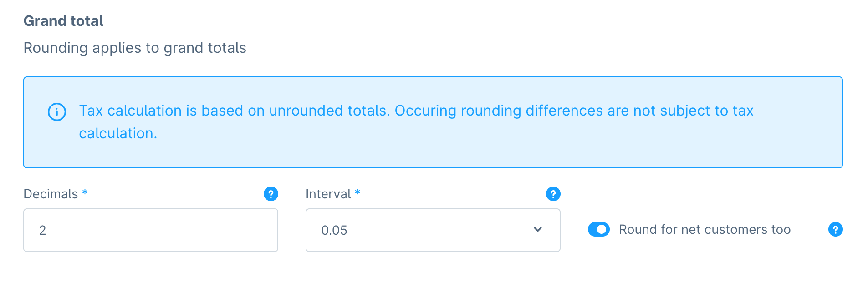
Task: Open the Interval help tooltip icon
Action: [553, 194]
